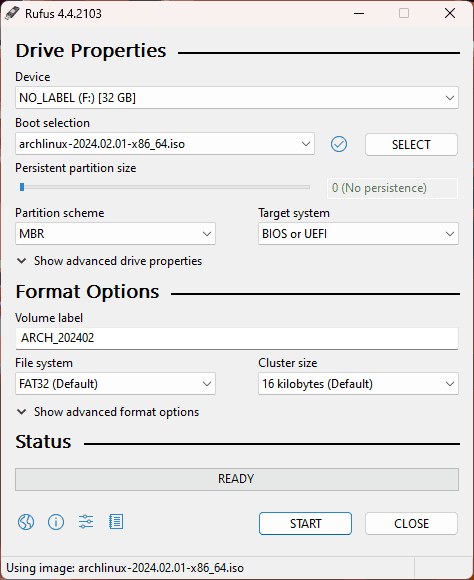Show the log list icon
Image resolution: width=474 pixels, height=580 pixels.
pos(116,522)
